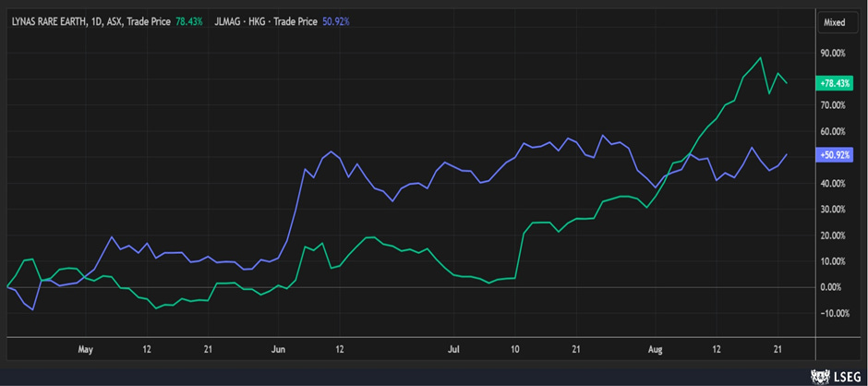Click the -10.00% axis label
This screenshot has height=386, width=868.
coord(834,313)
